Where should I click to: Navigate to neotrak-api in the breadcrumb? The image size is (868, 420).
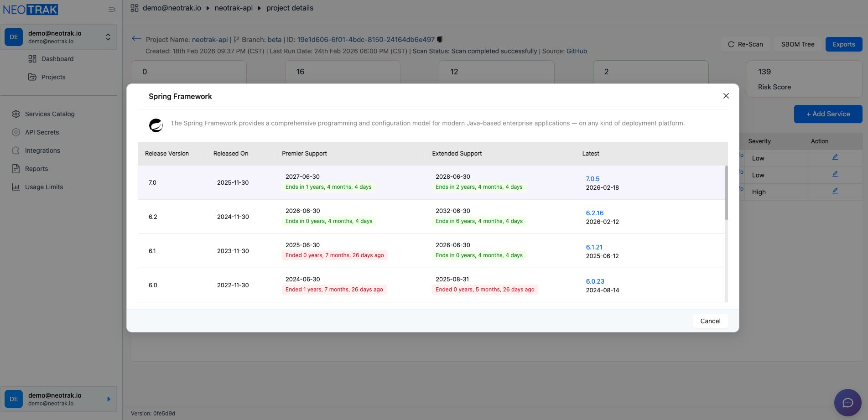(234, 8)
